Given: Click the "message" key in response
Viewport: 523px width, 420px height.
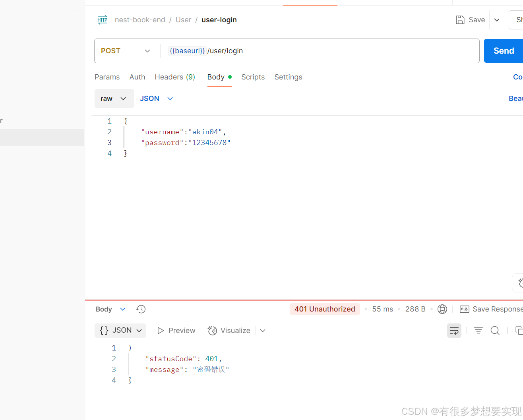Looking at the screenshot, I should click(x=165, y=370).
